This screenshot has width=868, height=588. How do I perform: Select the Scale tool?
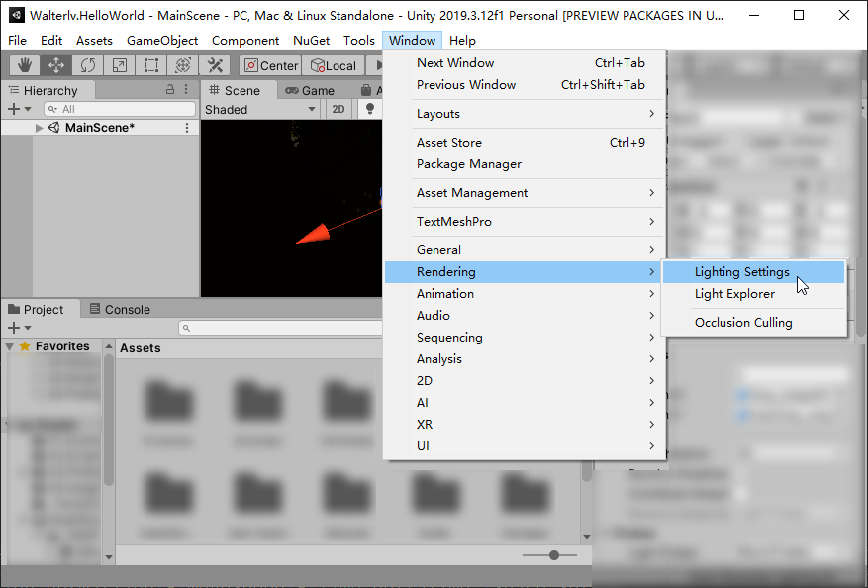pos(119,65)
